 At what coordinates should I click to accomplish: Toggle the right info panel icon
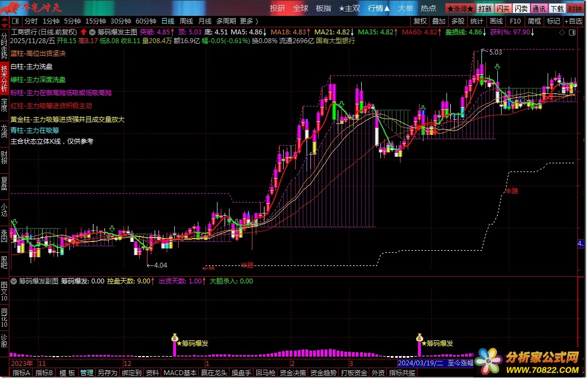(572, 33)
